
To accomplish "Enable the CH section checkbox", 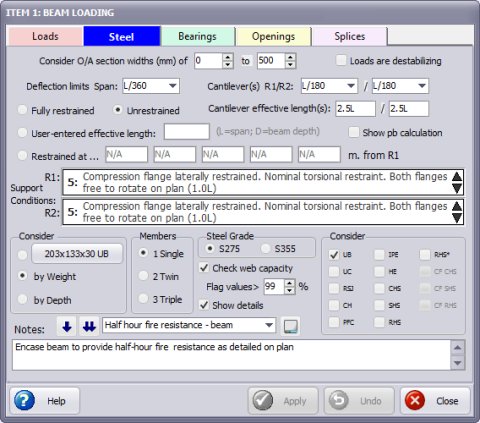I will 334,305.
